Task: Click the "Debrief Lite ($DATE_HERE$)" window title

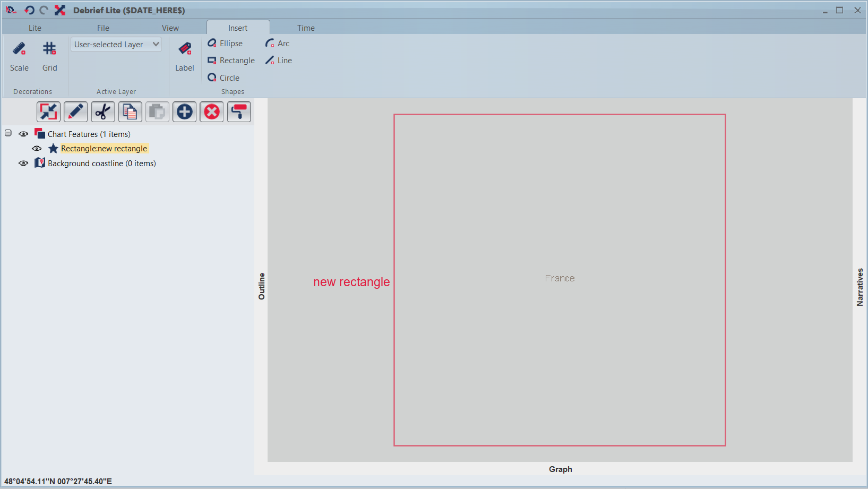Action: [x=129, y=10]
